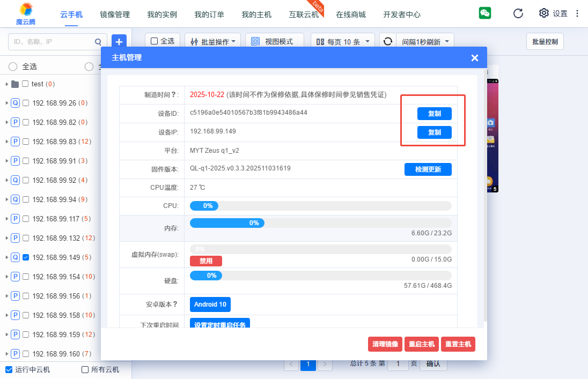Click the blue plus add button
The width and height of the screenshot is (588, 379).
point(119,41)
